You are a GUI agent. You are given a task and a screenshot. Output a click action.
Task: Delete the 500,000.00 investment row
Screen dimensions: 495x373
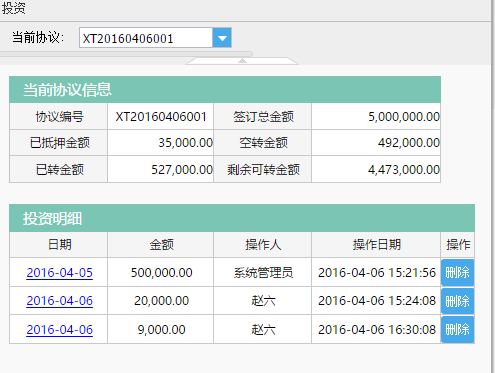[x=457, y=273]
